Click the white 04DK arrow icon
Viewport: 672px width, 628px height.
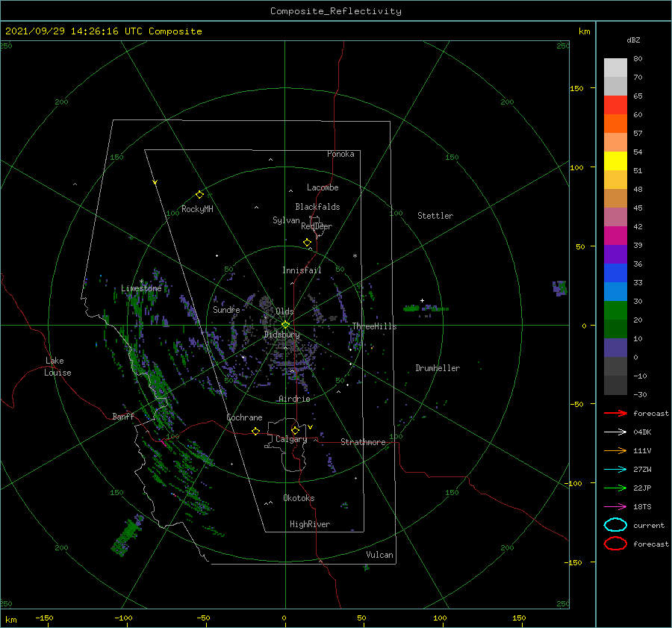click(x=615, y=432)
